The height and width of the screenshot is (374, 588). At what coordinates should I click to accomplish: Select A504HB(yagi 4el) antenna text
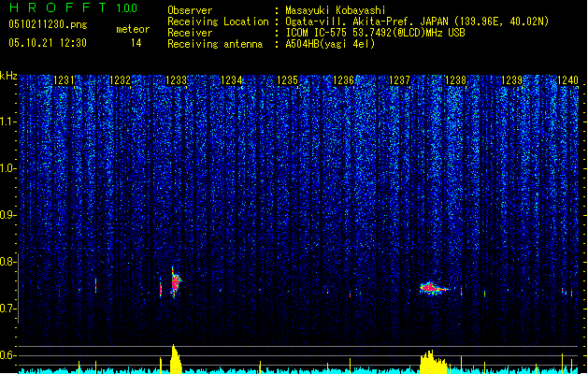click(330, 44)
